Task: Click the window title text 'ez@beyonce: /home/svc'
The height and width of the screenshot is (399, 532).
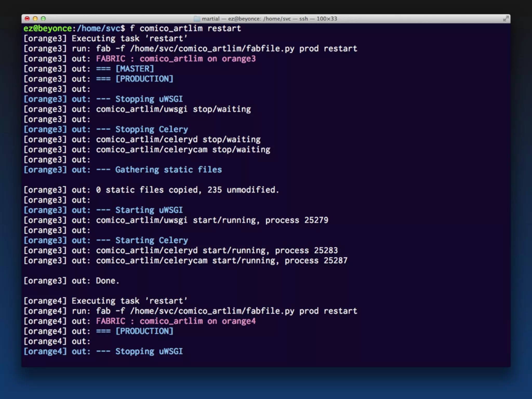Action: 259,19
